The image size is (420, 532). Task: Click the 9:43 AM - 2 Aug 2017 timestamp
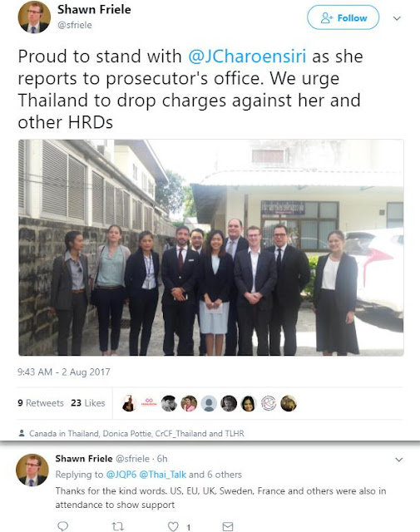pyautogui.click(x=64, y=372)
